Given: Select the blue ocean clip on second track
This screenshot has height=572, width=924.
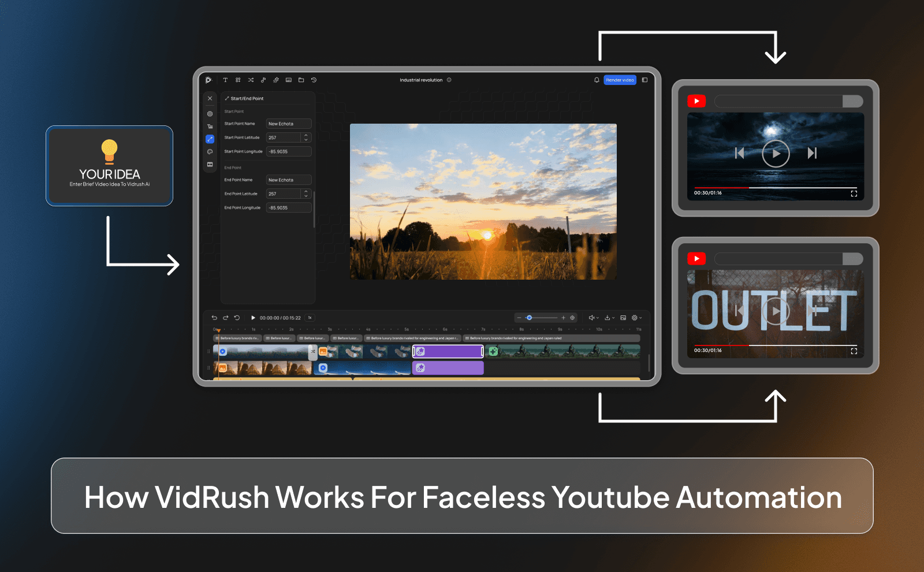Looking at the screenshot, I should [362, 368].
